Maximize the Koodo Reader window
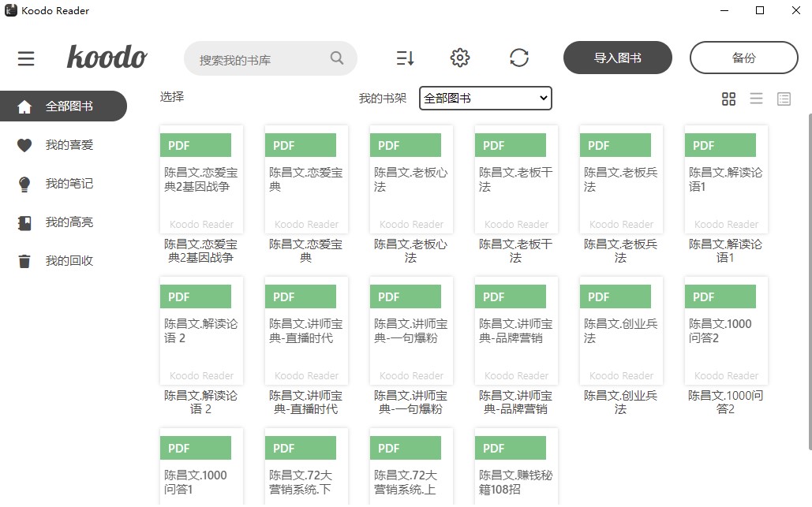This screenshot has width=812, height=507. (760, 10)
